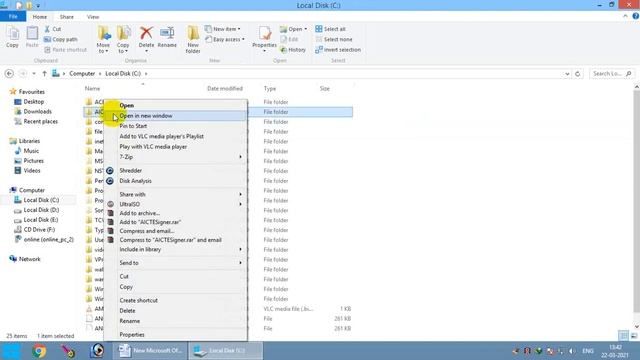Open the Easy access dropdown
Screen dimensions: 640x360
point(225,39)
